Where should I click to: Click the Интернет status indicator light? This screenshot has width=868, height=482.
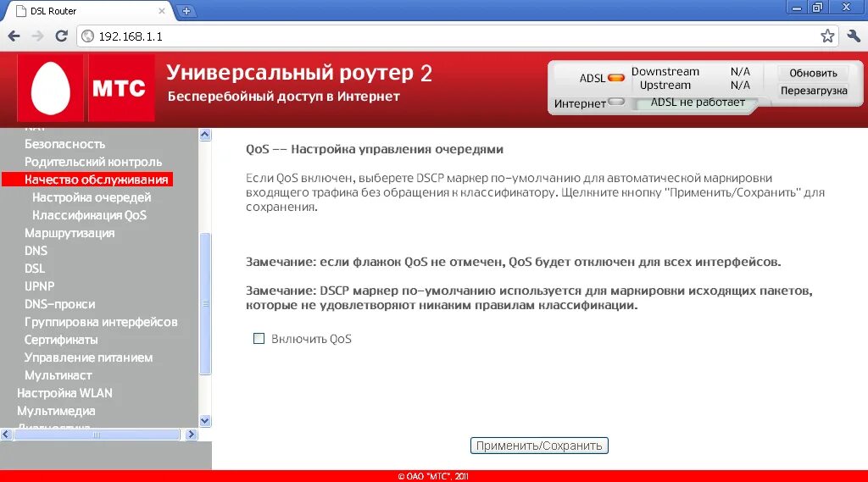click(x=615, y=102)
